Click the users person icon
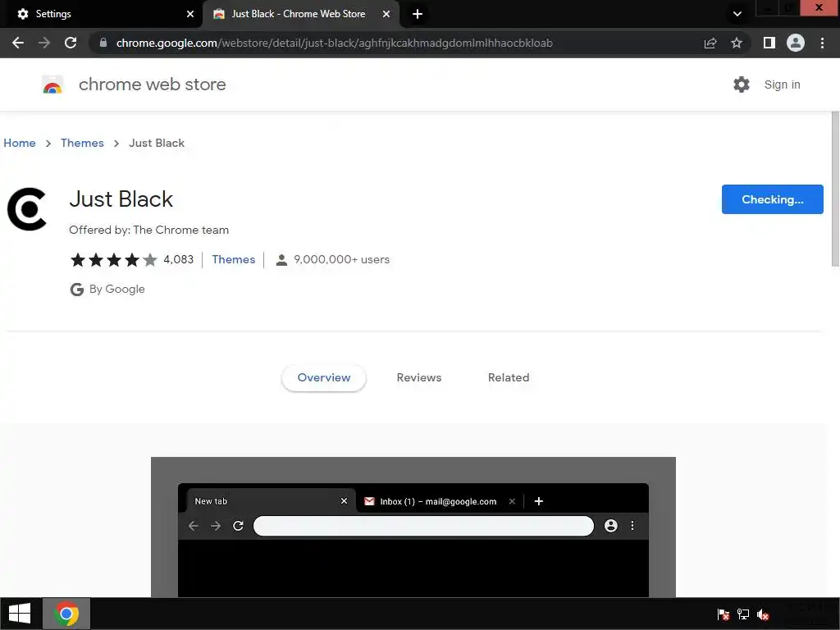840x630 pixels. point(281,260)
